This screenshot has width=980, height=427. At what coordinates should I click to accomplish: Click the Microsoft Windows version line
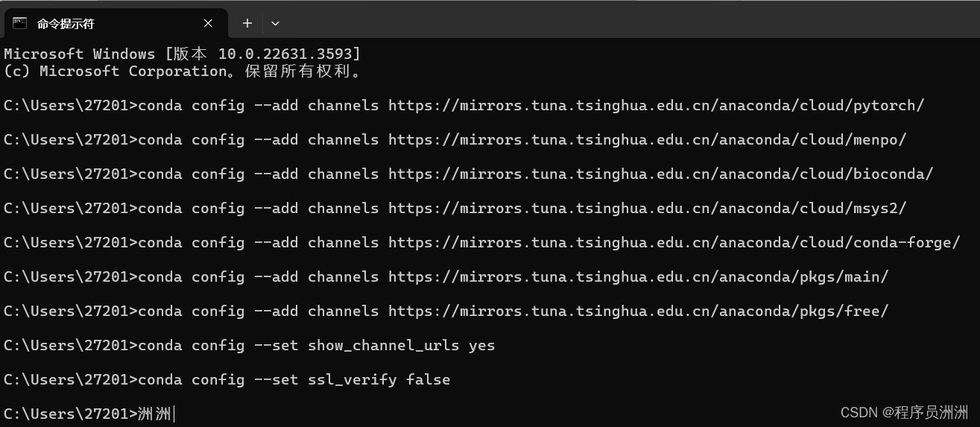[x=182, y=54]
